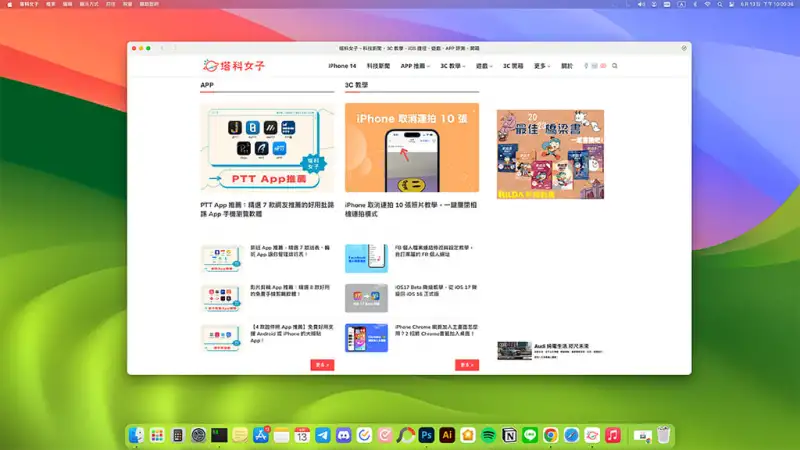800x450 pixels.
Task: Launch Telegram from the Dock
Action: click(x=323, y=435)
